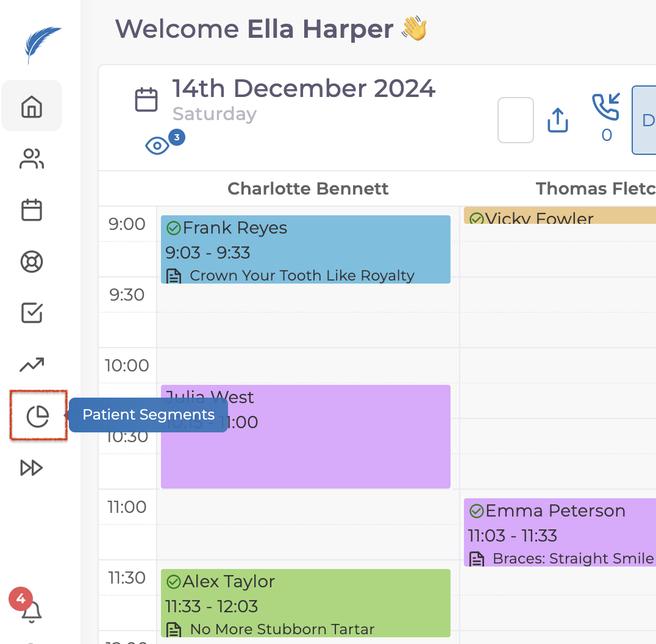Open notifications bell with 4 badge
The image size is (656, 644).
[x=30, y=610]
